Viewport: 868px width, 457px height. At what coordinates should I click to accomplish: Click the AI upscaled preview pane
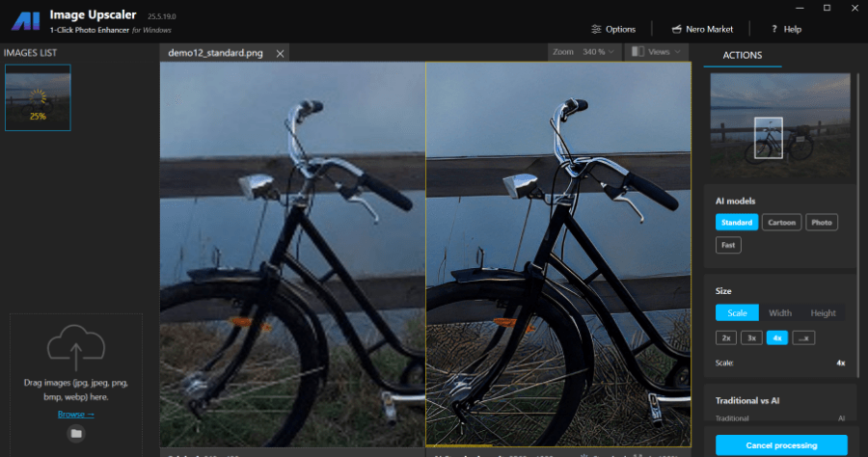tap(558, 254)
